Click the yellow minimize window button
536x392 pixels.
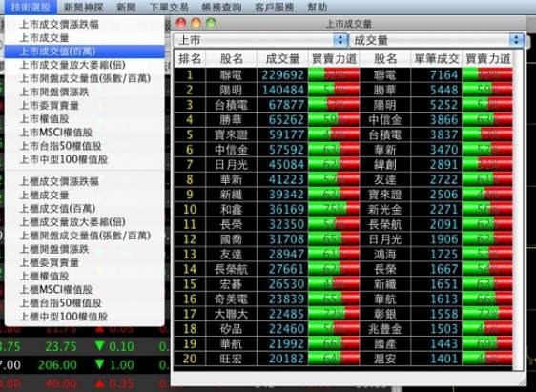[x=196, y=23]
